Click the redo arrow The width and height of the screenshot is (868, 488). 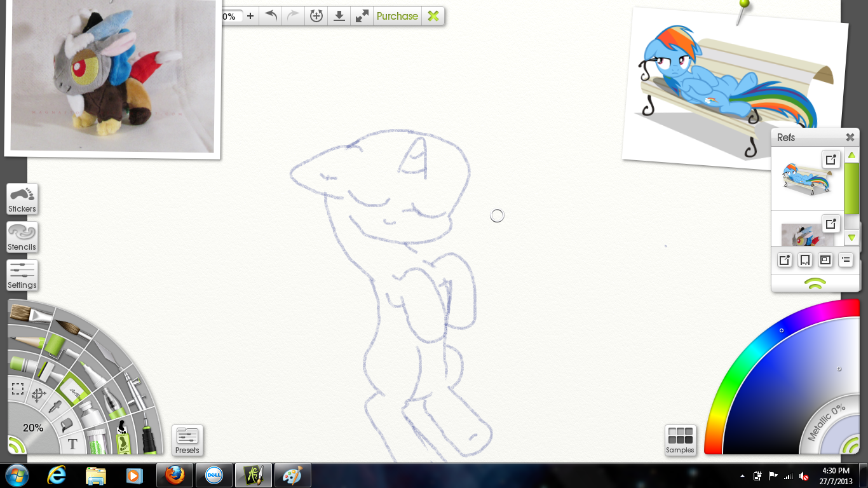click(293, 16)
